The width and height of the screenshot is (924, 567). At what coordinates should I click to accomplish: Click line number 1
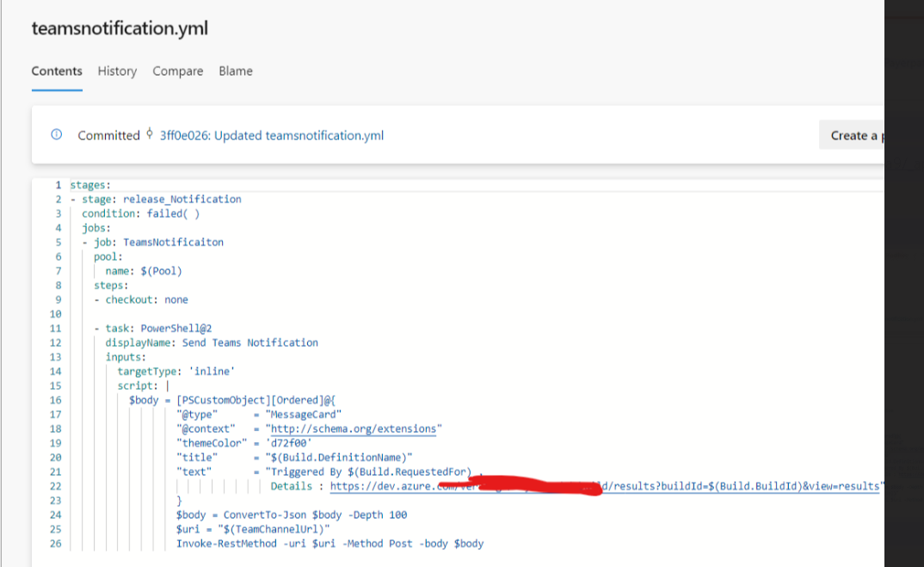click(58, 184)
